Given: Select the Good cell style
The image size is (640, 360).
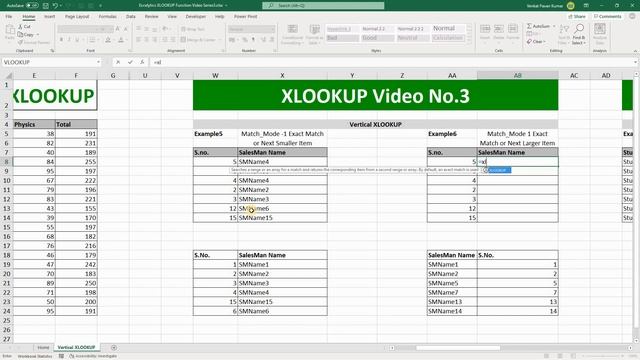Looking at the screenshot, I should [x=378, y=38].
